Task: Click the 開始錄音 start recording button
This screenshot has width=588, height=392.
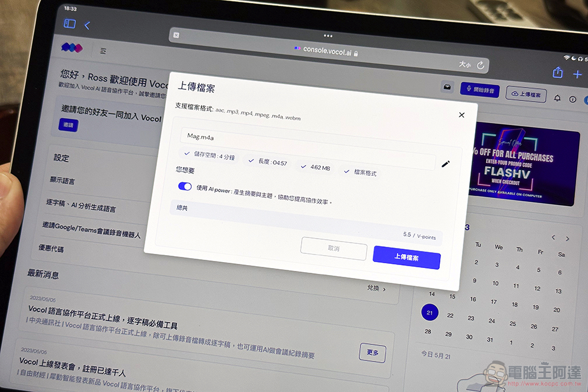Action: pyautogui.click(x=479, y=90)
